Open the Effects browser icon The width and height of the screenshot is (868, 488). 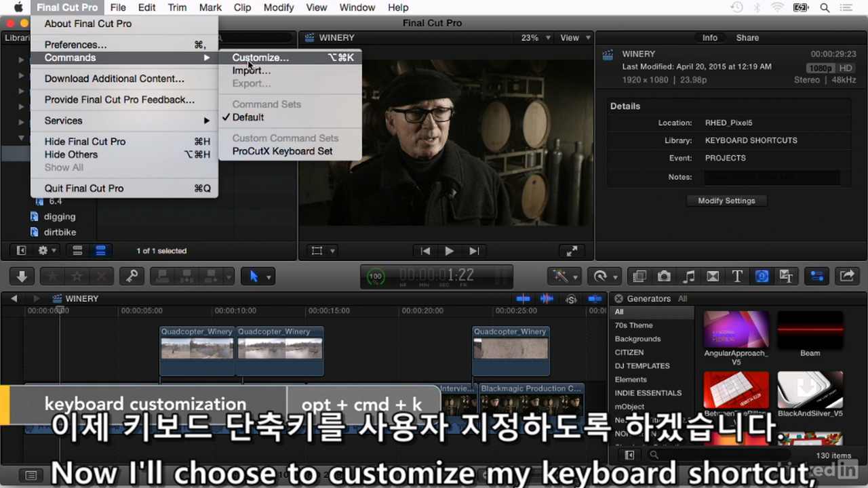tap(639, 277)
